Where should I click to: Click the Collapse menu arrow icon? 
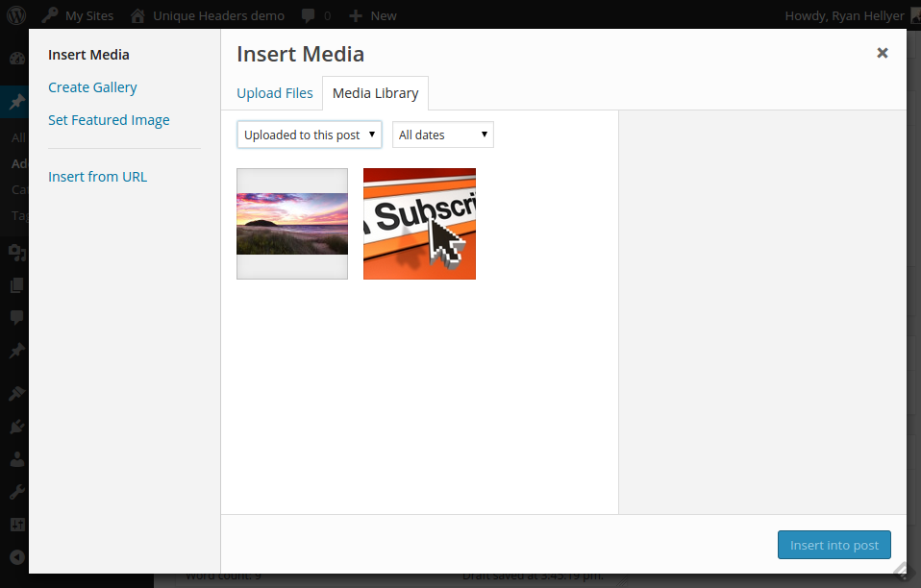[16, 556]
